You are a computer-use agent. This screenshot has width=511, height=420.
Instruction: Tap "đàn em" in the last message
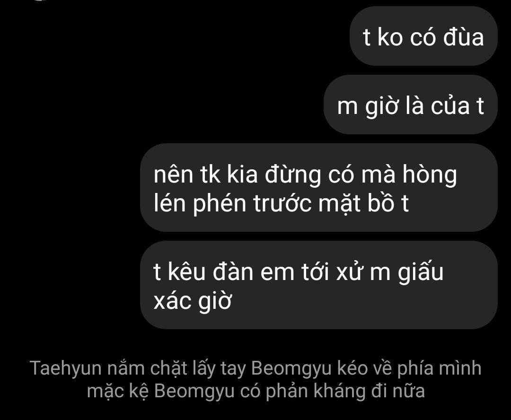coord(254,272)
